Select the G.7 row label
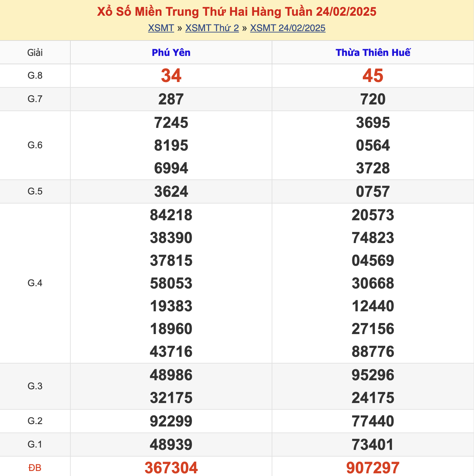 pyautogui.click(x=35, y=99)
